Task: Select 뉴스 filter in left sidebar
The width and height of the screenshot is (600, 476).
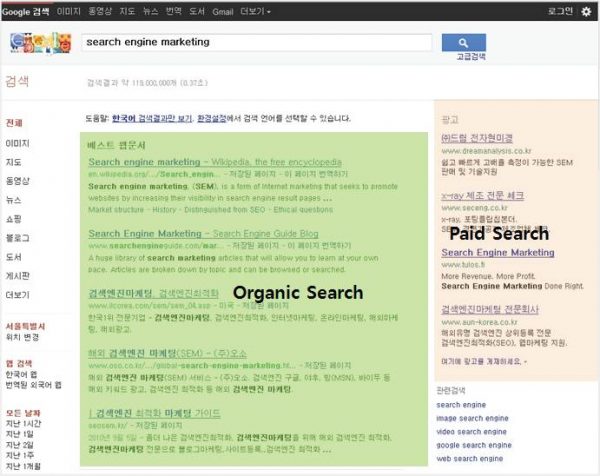Action: coord(13,200)
